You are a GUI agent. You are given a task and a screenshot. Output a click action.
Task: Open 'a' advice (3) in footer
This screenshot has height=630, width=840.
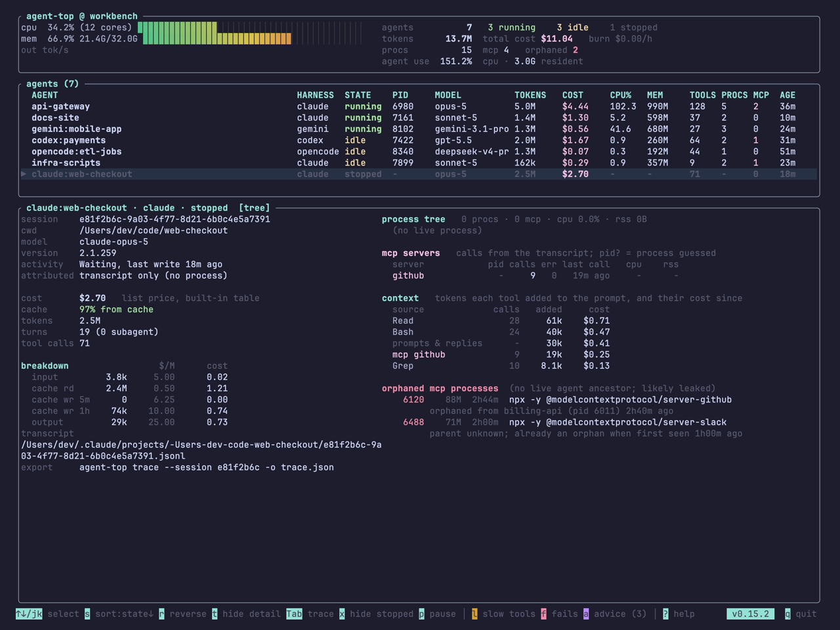tap(615, 614)
